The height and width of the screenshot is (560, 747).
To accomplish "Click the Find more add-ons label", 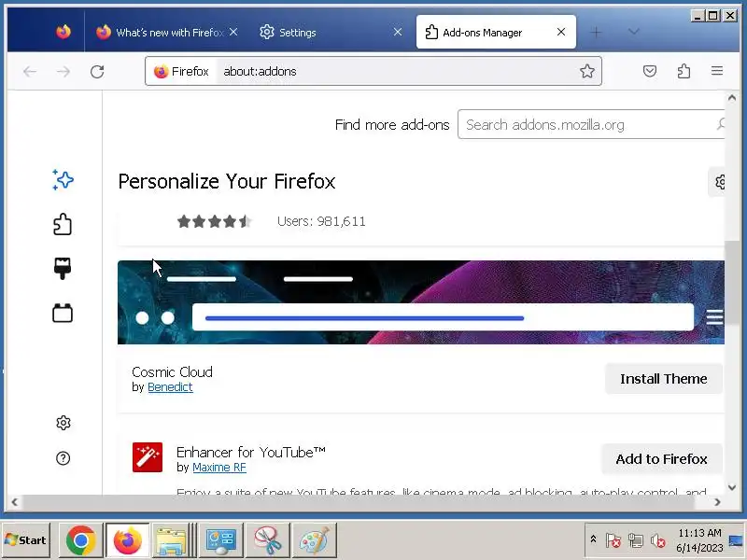I will (x=392, y=125).
